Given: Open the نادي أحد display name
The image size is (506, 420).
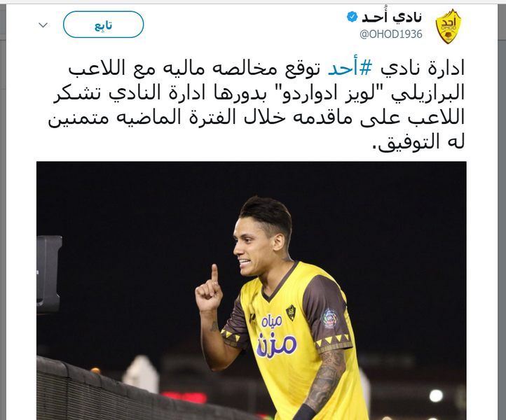Looking at the screenshot, I should pyautogui.click(x=392, y=17).
